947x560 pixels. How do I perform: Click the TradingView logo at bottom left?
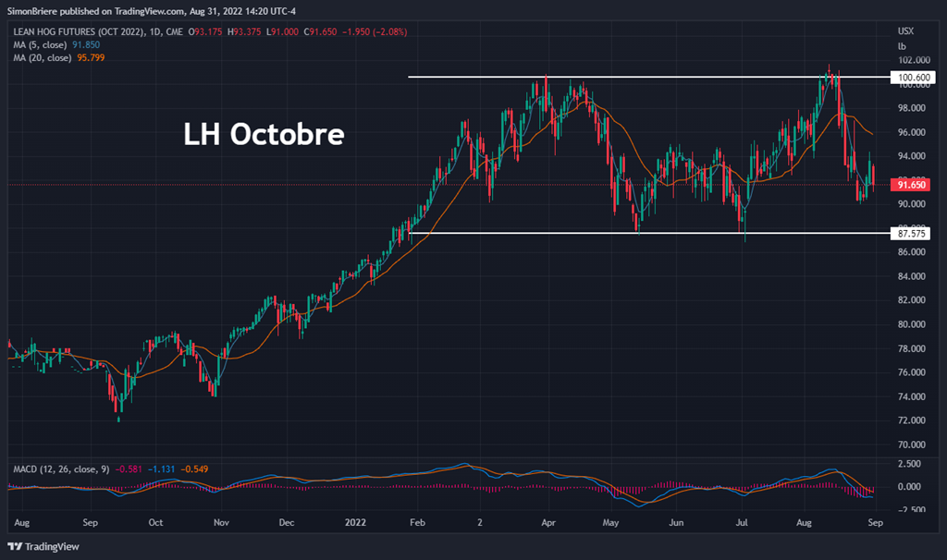[x=43, y=546]
